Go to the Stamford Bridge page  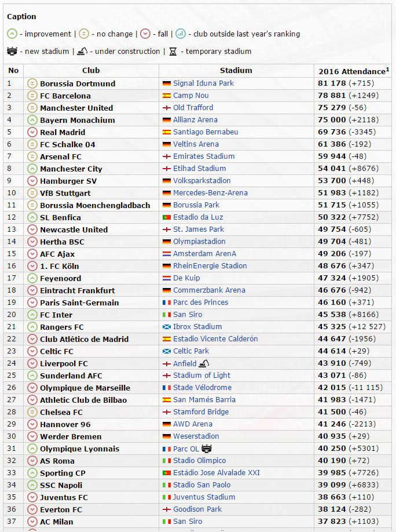click(x=201, y=411)
